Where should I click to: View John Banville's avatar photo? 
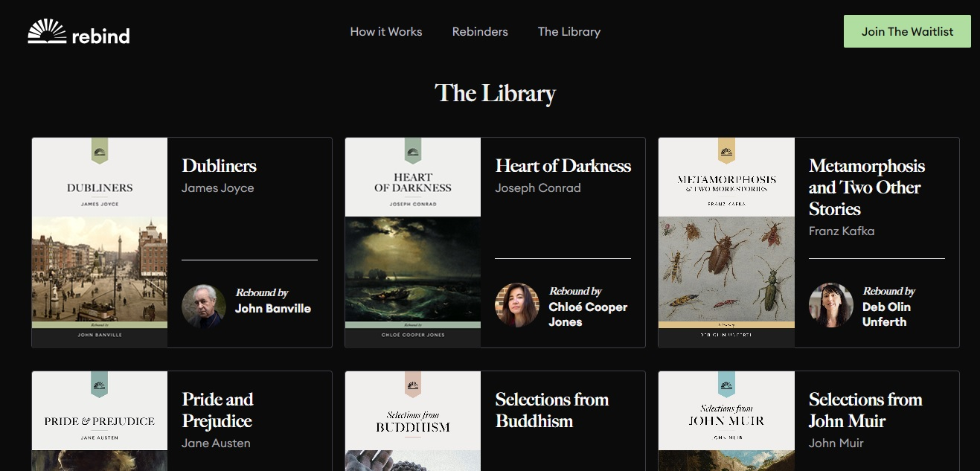(x=204, y=307)
